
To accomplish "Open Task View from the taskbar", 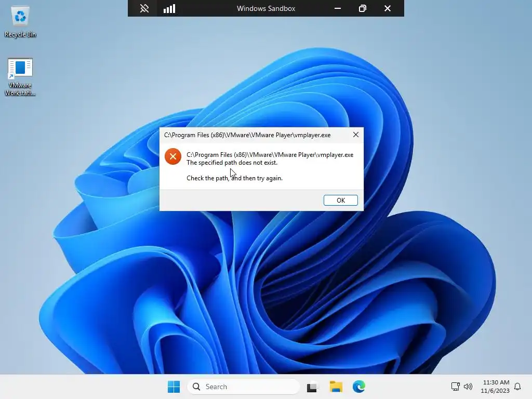I will pos(312,387).
